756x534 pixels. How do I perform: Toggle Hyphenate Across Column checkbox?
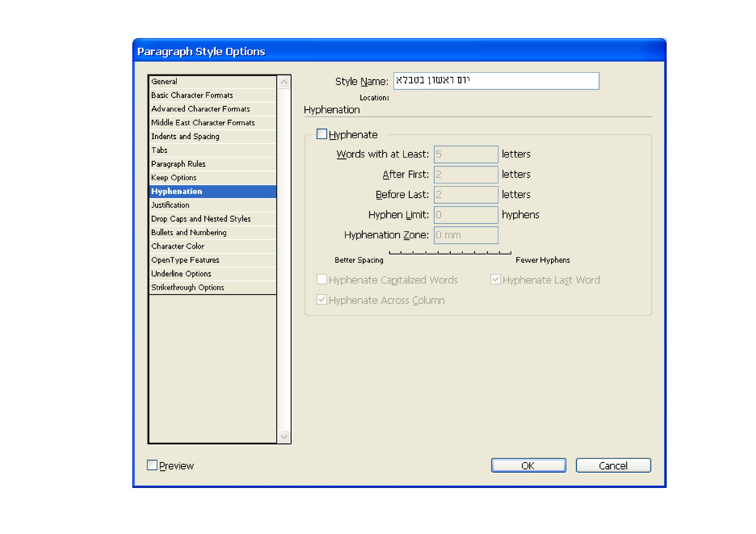[x=321, y=300]
